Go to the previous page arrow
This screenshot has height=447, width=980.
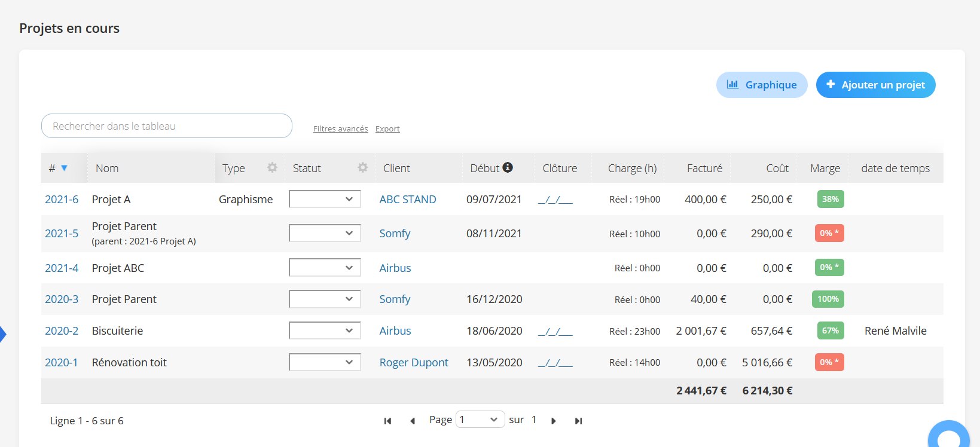pyautogui.click(x=413, y=421)
